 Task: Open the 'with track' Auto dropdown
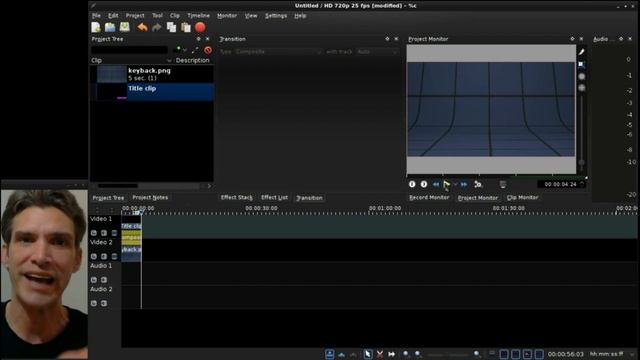377,52
